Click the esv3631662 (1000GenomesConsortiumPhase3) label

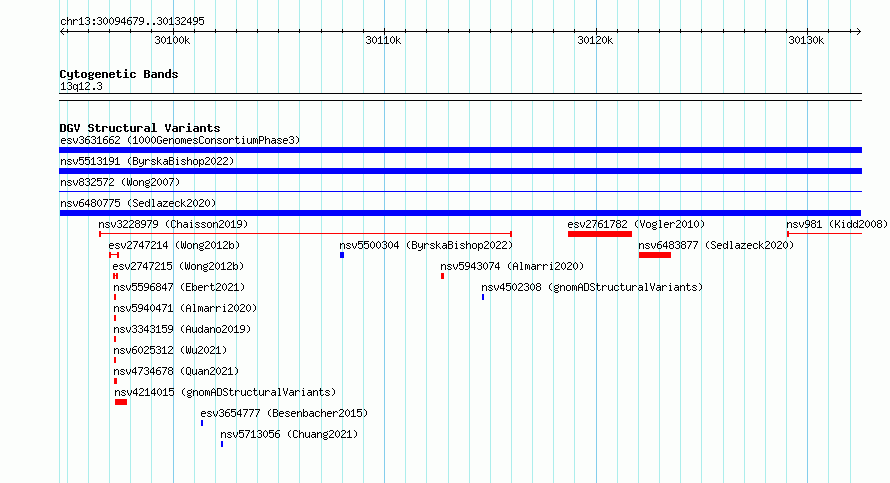click(x=180, y=140)
